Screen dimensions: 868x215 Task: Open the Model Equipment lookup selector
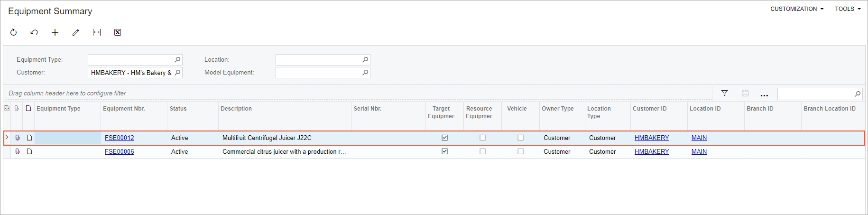tap(365, 73)
